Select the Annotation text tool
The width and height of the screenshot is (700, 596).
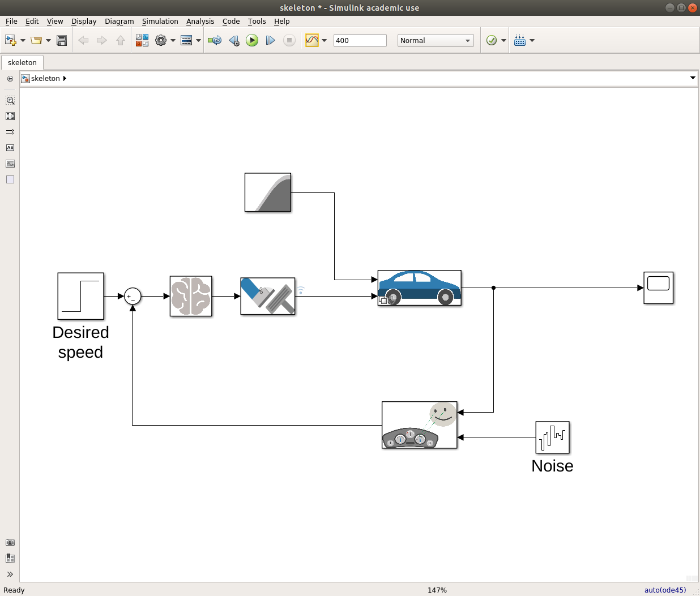pos(10,148)
